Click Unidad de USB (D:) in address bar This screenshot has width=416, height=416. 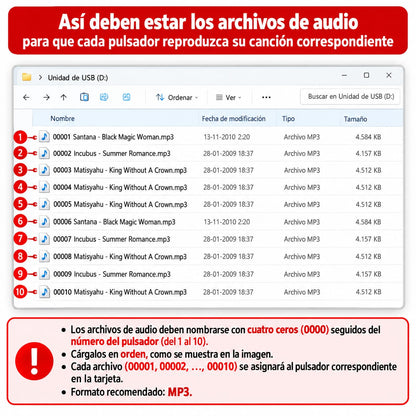click(78, 78)
